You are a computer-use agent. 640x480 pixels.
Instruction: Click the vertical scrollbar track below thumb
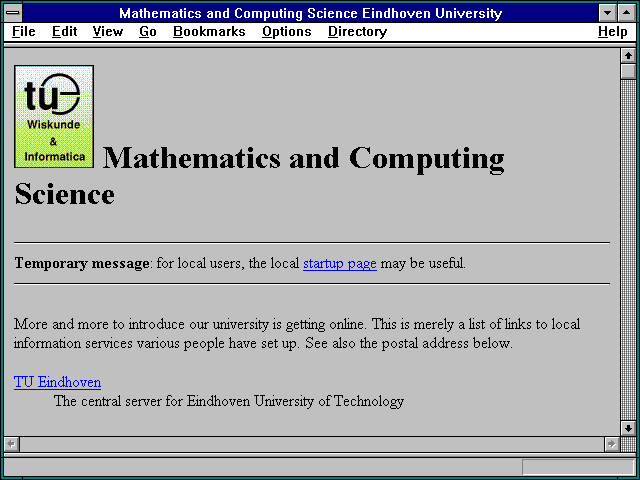(628, 250)
